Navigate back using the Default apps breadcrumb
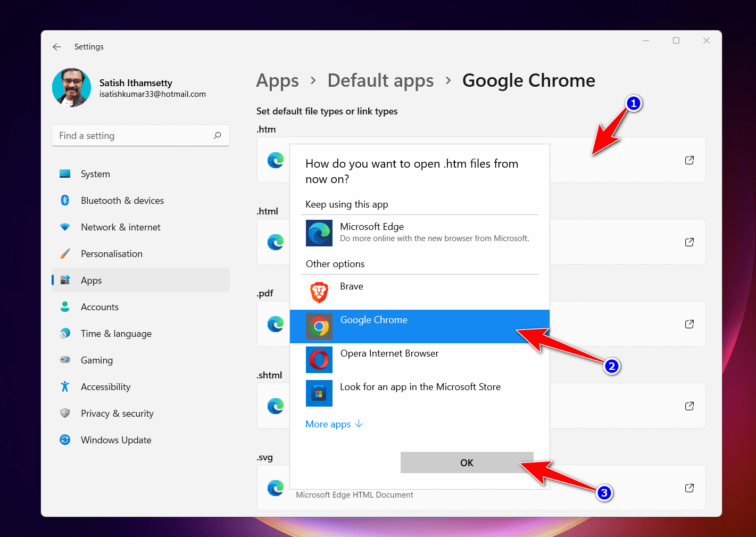756x537 pixels. coord(380,80)
